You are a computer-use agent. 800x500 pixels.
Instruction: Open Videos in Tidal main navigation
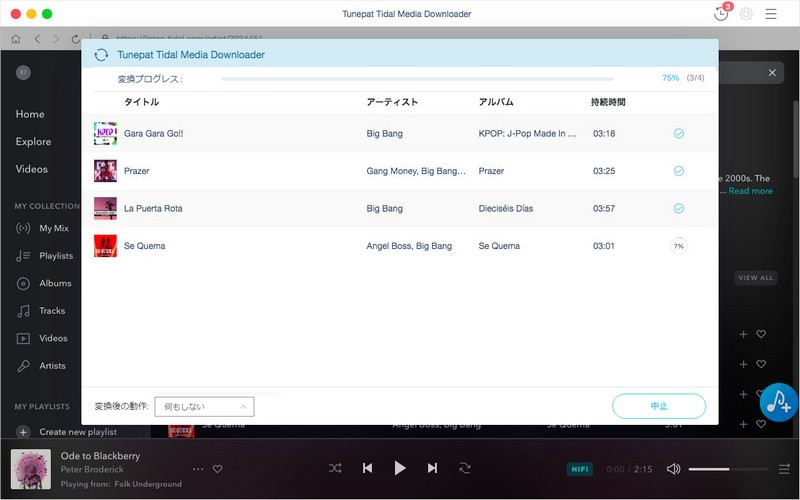click(32, 169)
